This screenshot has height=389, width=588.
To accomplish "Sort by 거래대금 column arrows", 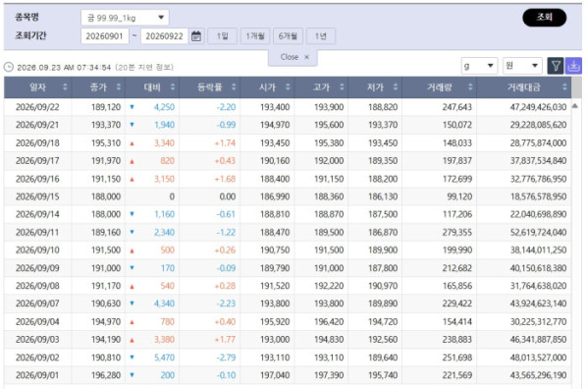I will click(564, 87).
